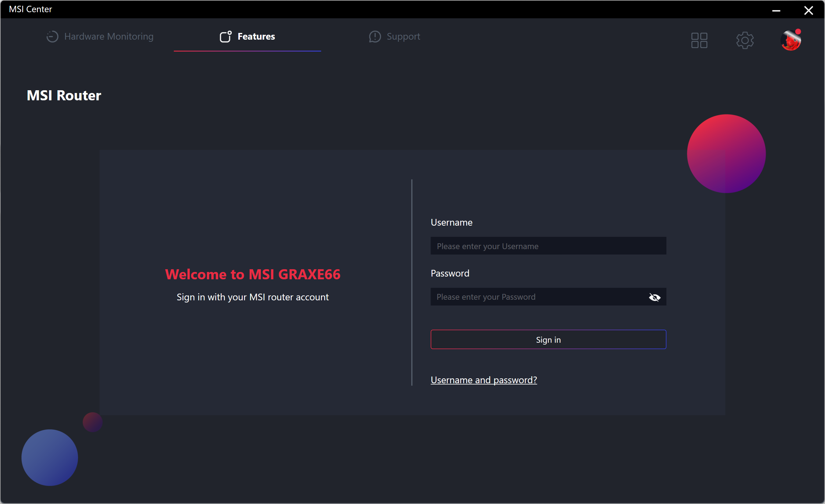Switch to Hardware Monitoring tab

(108, 37)
